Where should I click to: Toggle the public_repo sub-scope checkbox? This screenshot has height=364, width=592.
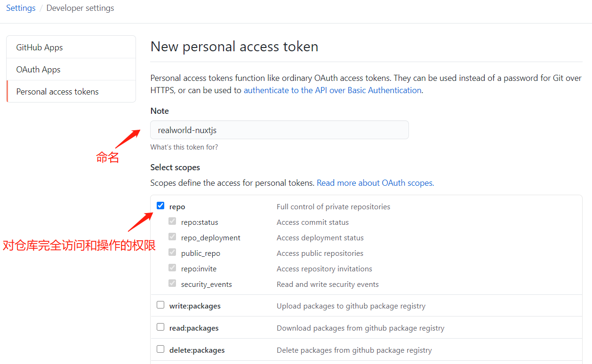pyautogui.click(x=172, y=252)
